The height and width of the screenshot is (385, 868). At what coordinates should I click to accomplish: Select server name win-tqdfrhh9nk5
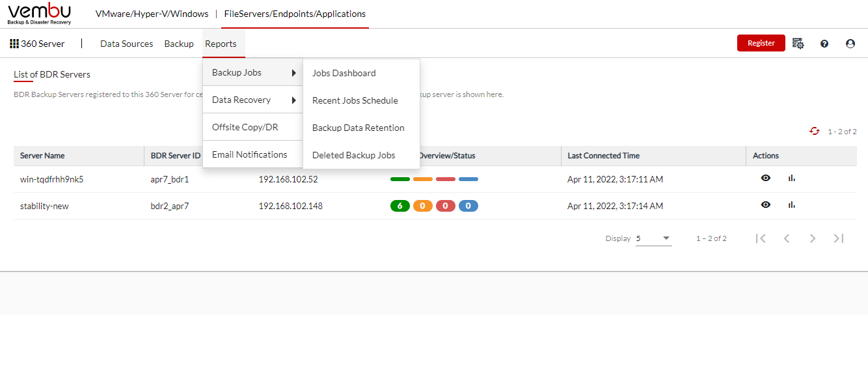pos(52,179)
